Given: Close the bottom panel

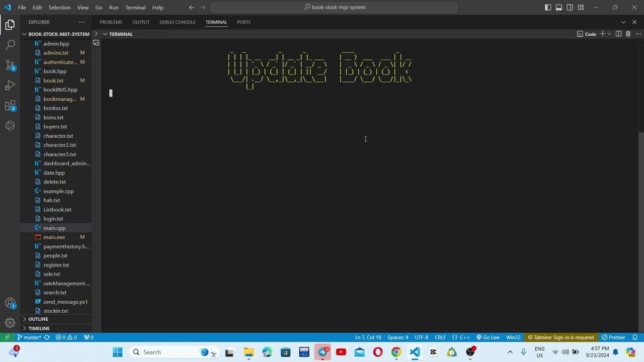Looking at the screenshot, I should tap(634, 22).
